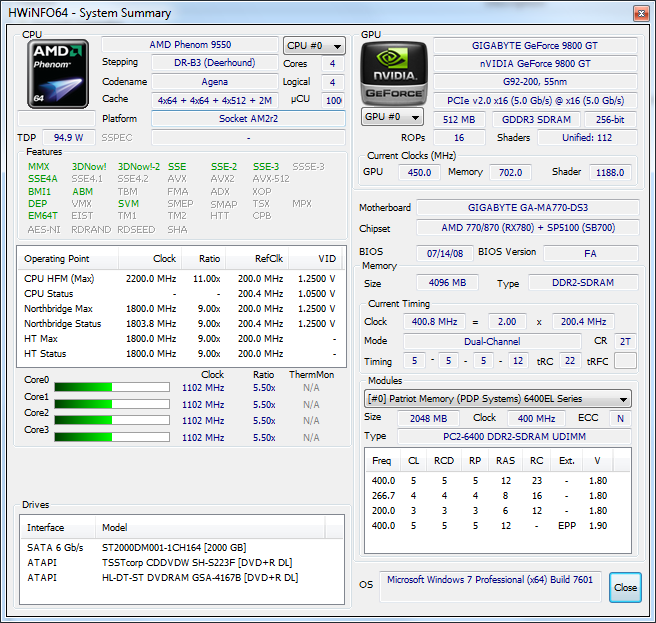Image resolution: width=656 pixels, height=623 pixels.
Task: Click the DDR2-SDRAM memory type field
Action: click(583, 283)
